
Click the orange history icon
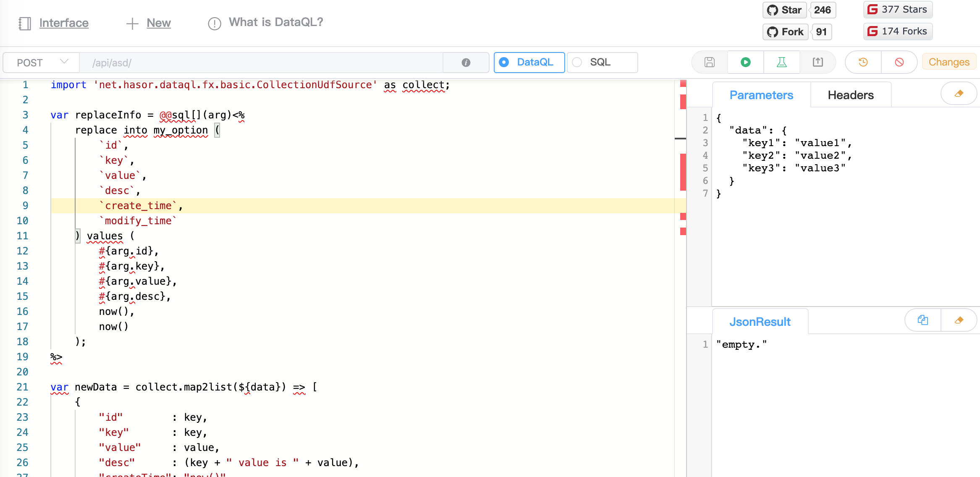pyautogui.click(x=863, y=62)
